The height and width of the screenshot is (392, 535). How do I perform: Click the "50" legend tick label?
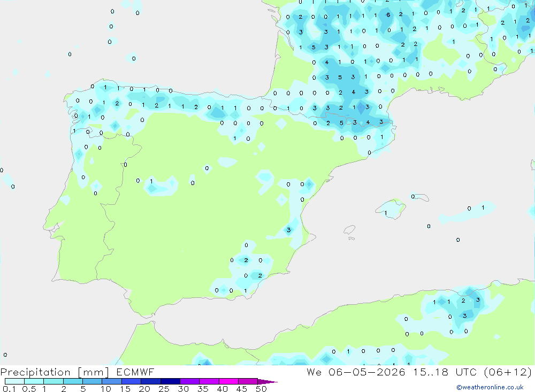coord(261,389)
